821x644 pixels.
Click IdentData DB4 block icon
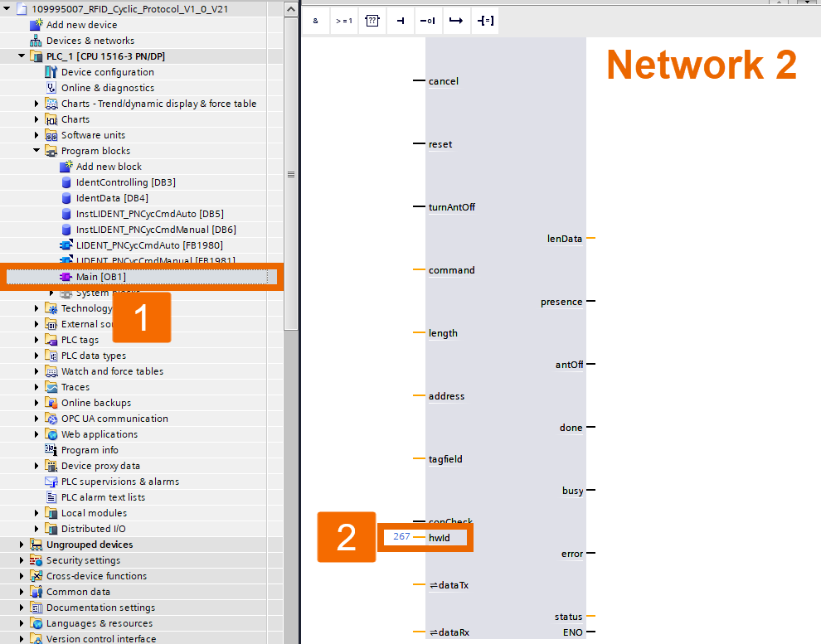tap(66, 198)
